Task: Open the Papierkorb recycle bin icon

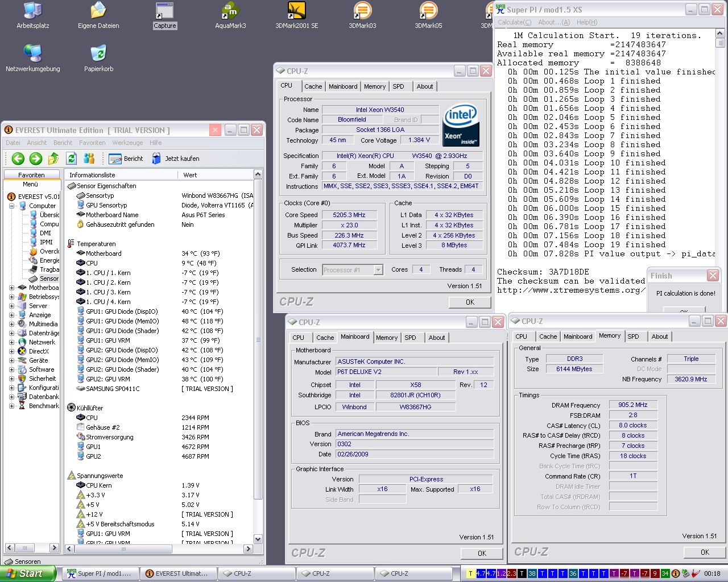Action: pyautogui.click(x=98, y=59)
